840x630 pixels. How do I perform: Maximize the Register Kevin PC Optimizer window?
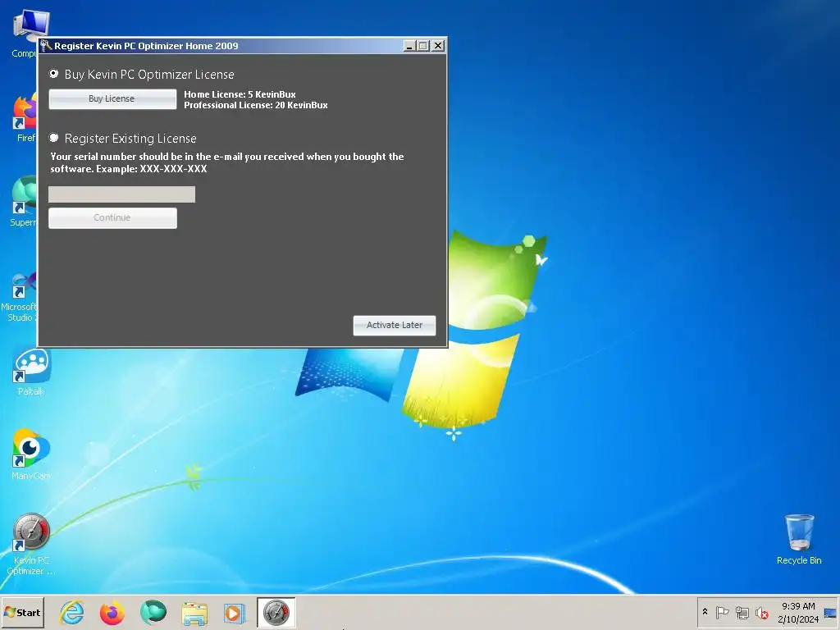[x=423, y=46]
